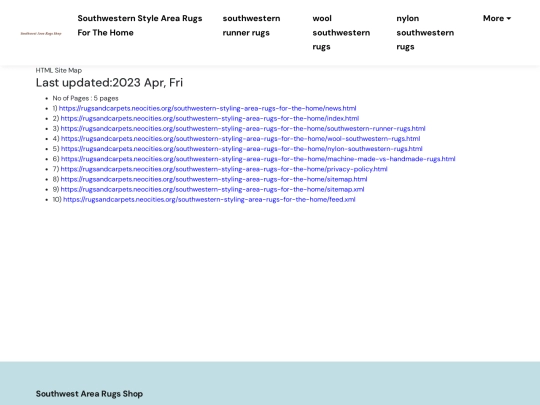The width and height of the screenshot is (540, 405).
Task: Open the wool-southwestern-rugs.html link
Action: pos(240,139)
